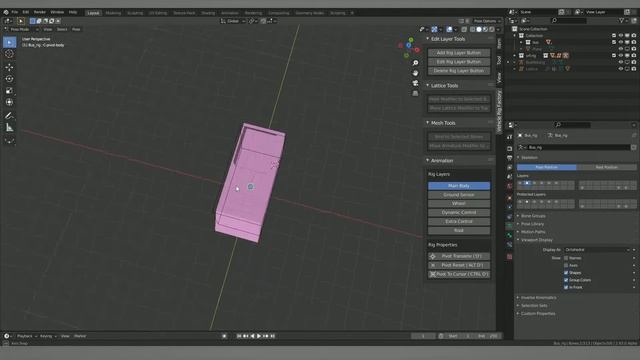This screenshot has height=360, width=640.
Task: Select the Main Body rig layer
Action: pos(459,186)
